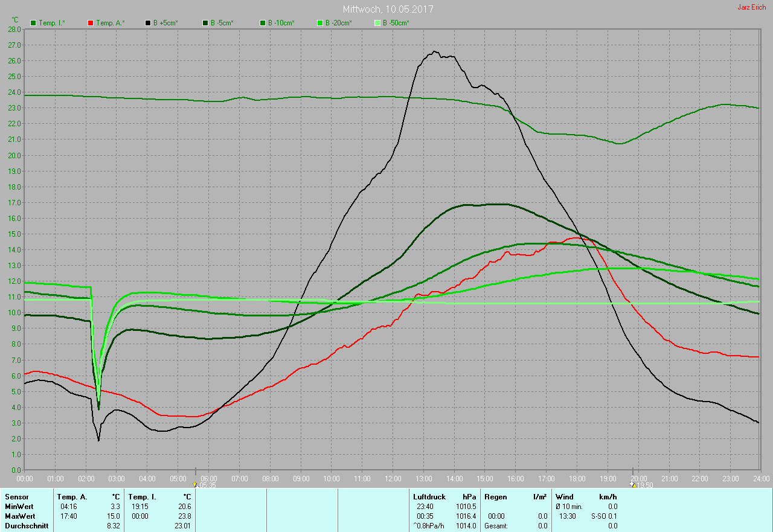This screenshot has width=773, height=532.
Task: Click the Temp. I.* dark green legend swatch
Action: coord(33,23)
